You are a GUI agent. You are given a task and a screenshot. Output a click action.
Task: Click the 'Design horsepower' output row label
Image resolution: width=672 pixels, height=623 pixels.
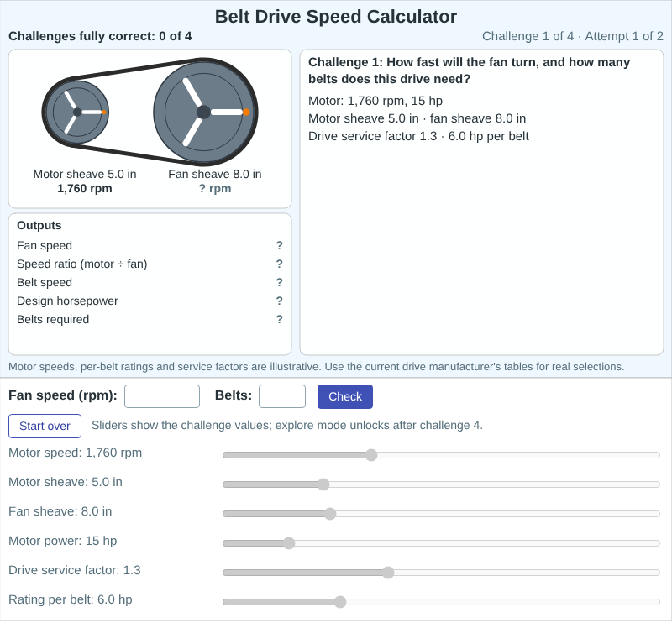tap(68, 301)
